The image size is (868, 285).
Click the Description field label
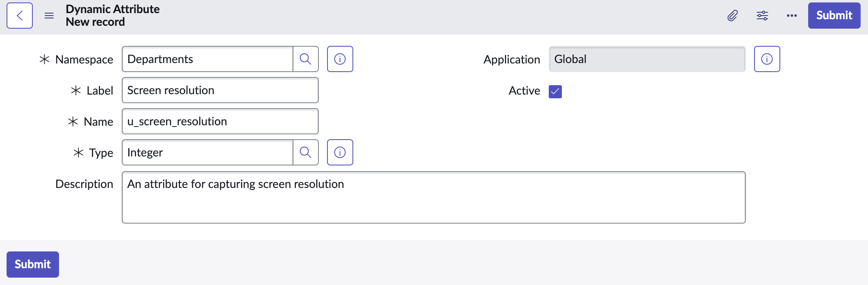[84, 184]
